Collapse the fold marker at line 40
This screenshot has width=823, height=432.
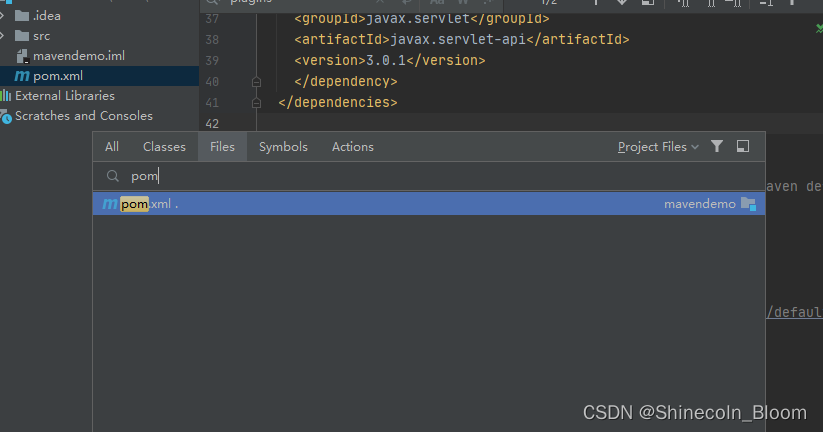(x=256, y=82)
